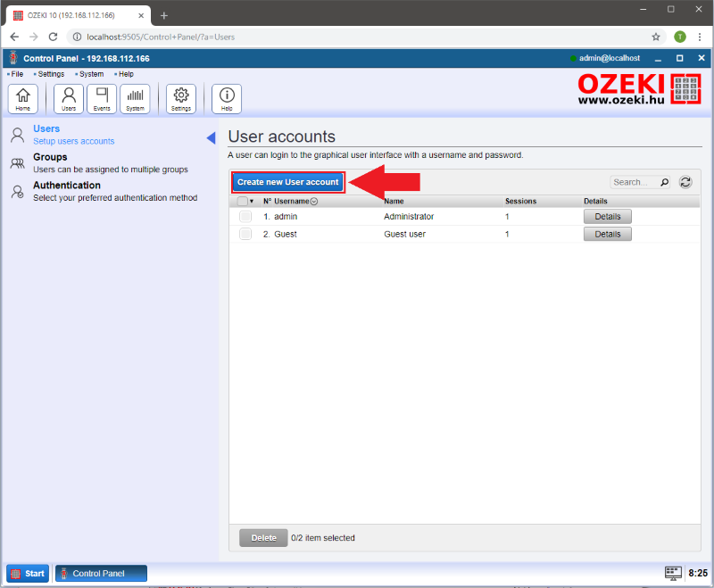Screen dimensions: 714x588
Task: Expand the Username column sort chevron
Action: pos(314,202)
